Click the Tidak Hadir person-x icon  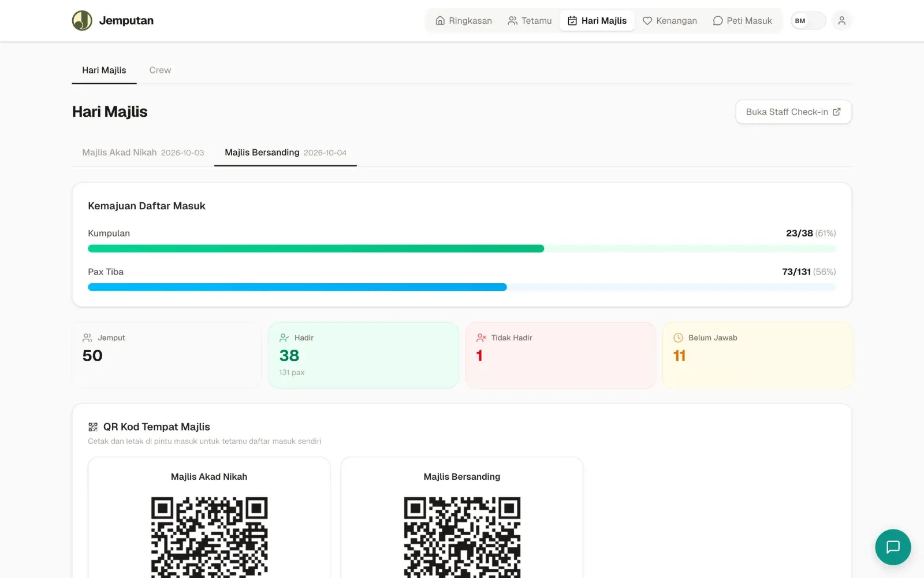[481, 338]
